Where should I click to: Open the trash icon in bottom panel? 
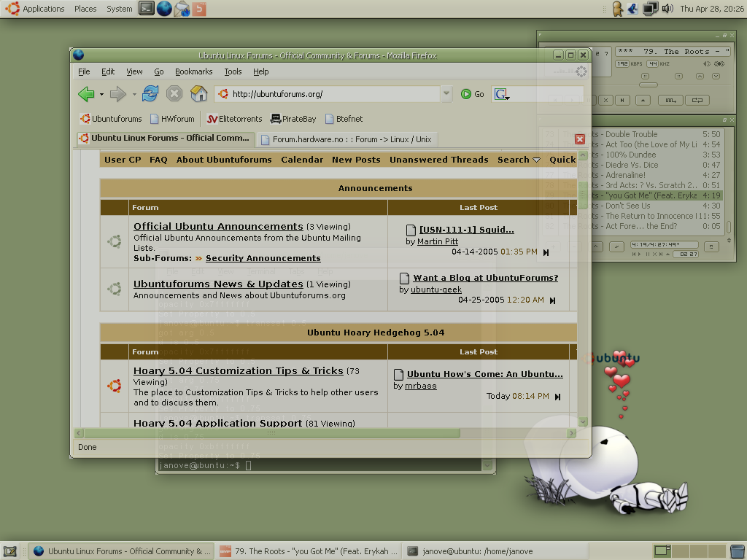point(738,551)
